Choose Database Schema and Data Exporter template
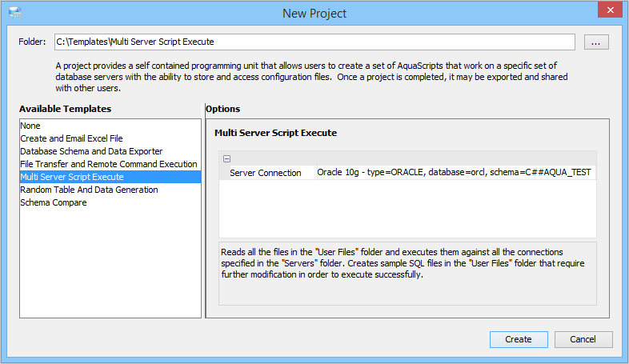Viewport: 629px width, 364px height. click(x=91, y=151)
